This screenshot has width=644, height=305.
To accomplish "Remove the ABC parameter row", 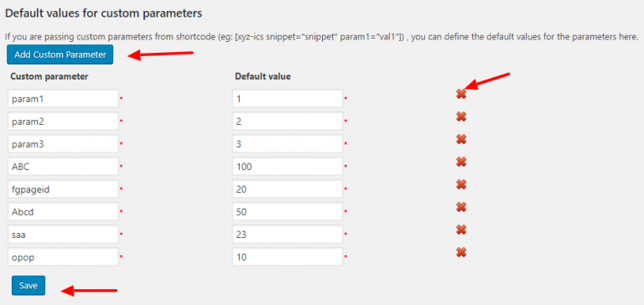I will point(461,163).
